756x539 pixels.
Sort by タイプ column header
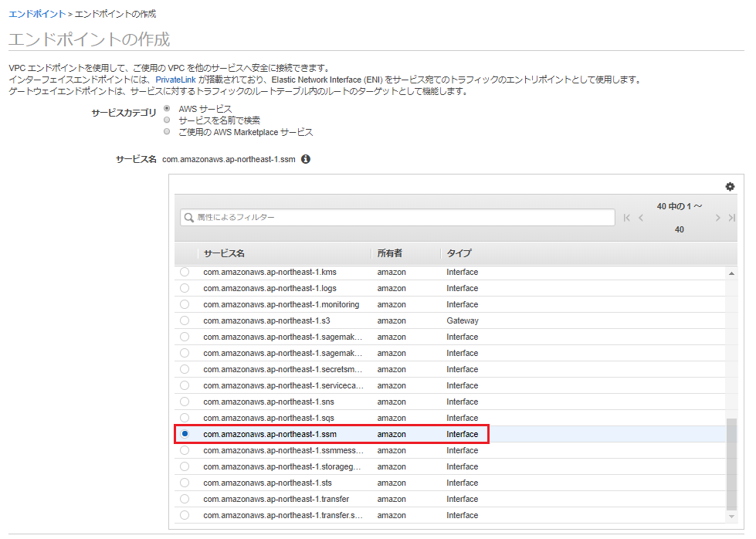click(x=459, y=253)
